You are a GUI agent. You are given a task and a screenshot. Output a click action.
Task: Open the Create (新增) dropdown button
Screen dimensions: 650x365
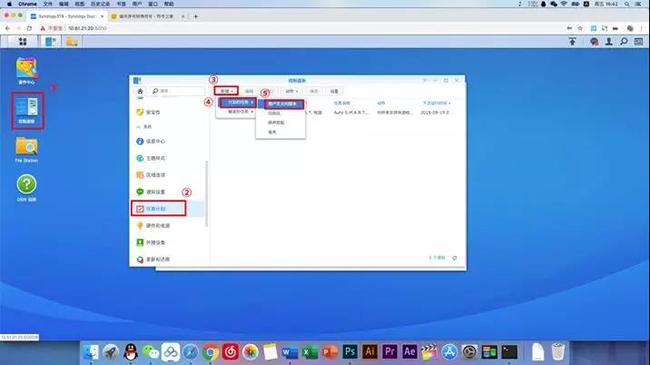click(x=226, y=91)
